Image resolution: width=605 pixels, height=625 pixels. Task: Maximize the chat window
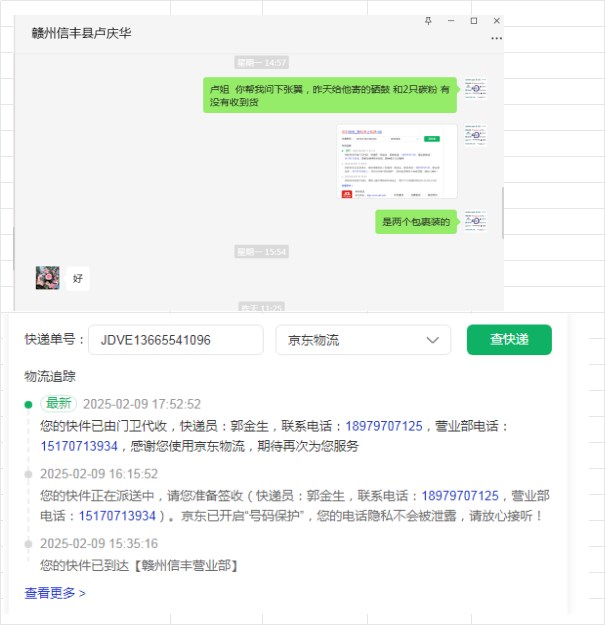474,21
